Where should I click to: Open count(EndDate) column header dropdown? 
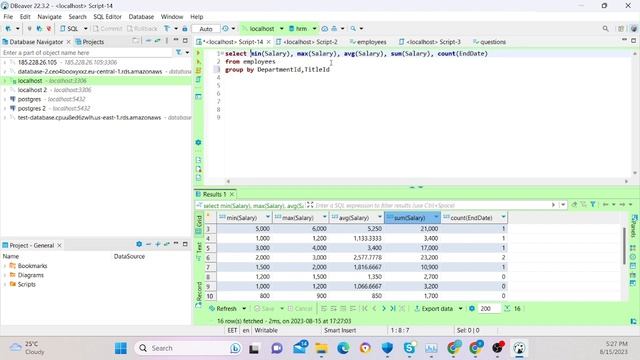[503, 217]
